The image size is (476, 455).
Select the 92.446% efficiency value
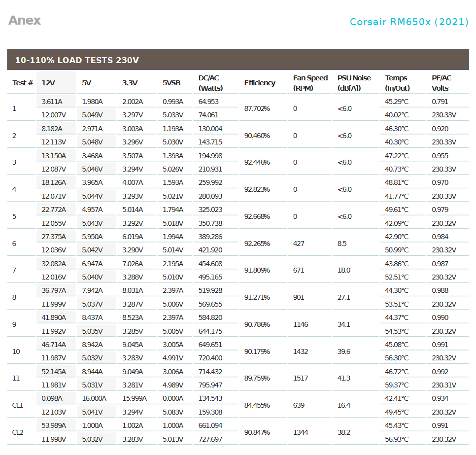tap(257, 162)
